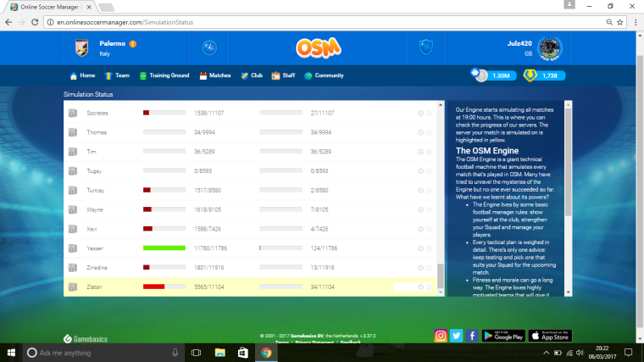Viewport: 644px width, 362px height.
Task: Click the info panel scrollbar thumb
Action: click(569, 162)
